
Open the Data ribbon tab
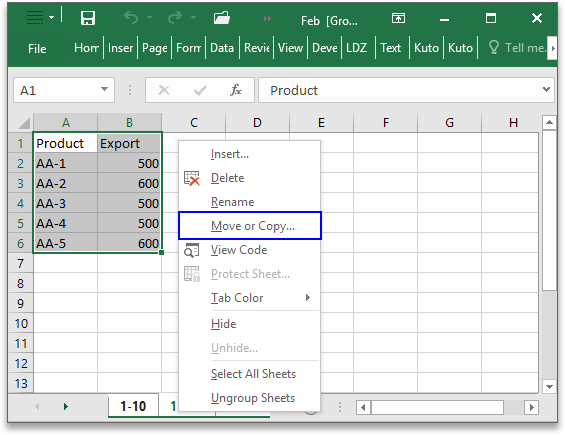(222, 48)
